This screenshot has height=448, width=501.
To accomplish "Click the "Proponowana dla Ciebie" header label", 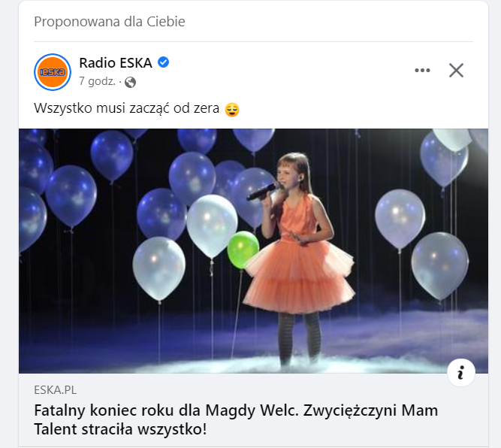I will coord(109,22).
